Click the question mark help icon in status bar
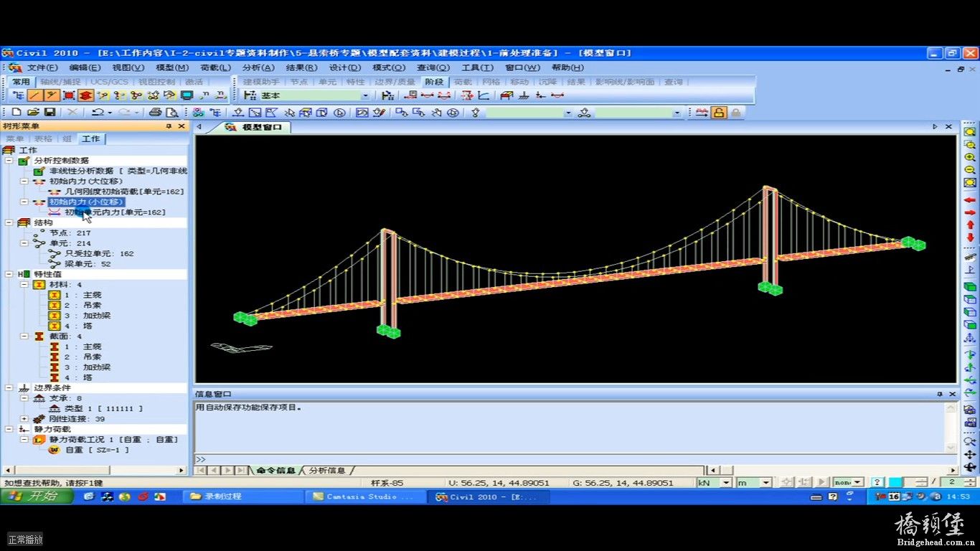 click(877, 482)
